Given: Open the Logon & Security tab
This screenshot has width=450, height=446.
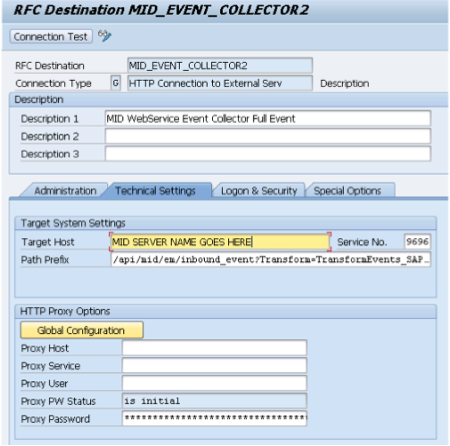Looking at the screenshot, I should pos(259,191).
